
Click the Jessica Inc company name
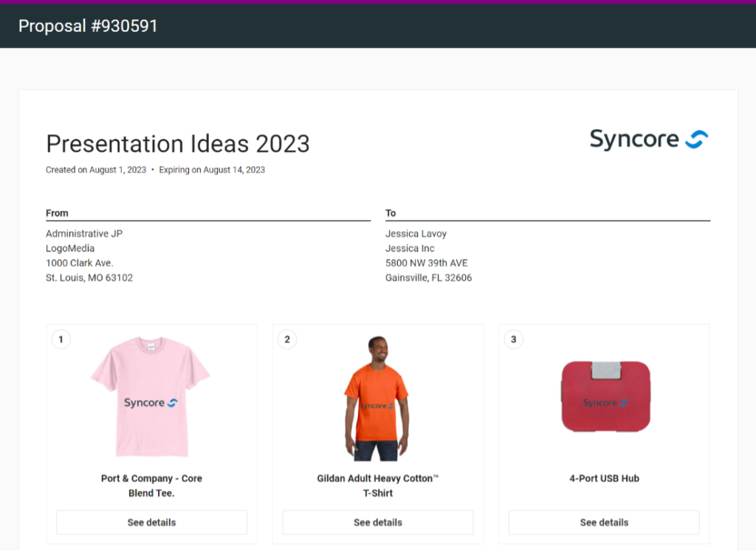(410, 248)
